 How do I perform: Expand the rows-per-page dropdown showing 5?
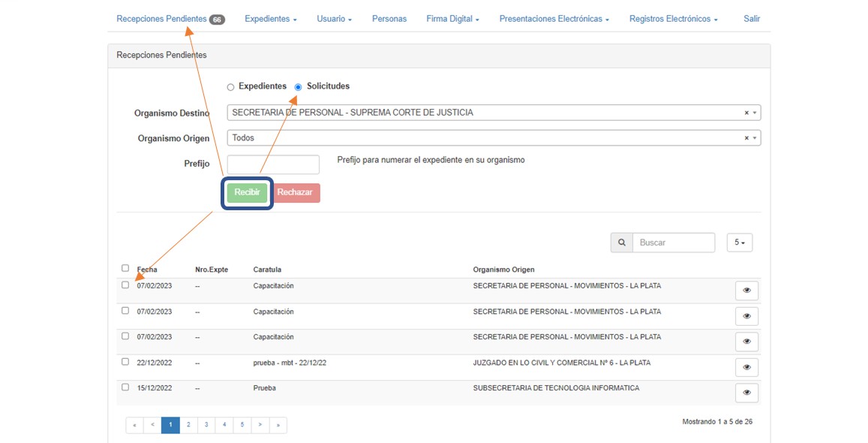tap(739, 243)
